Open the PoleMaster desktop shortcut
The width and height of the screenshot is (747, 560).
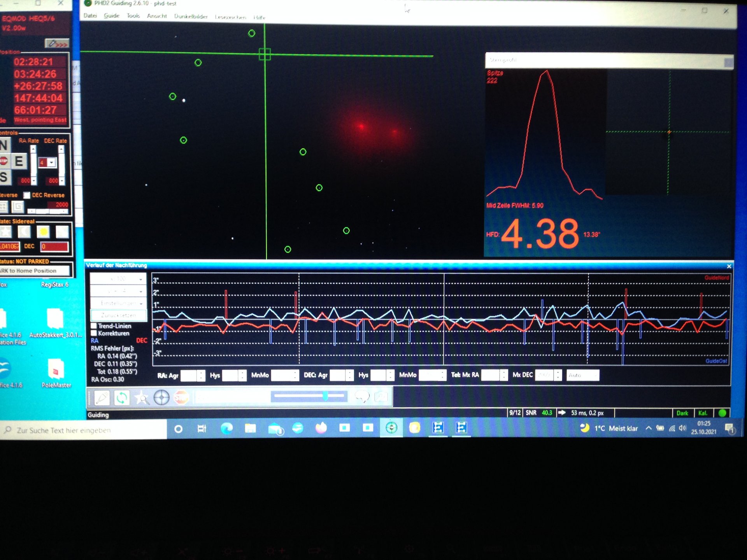(56, 373)
